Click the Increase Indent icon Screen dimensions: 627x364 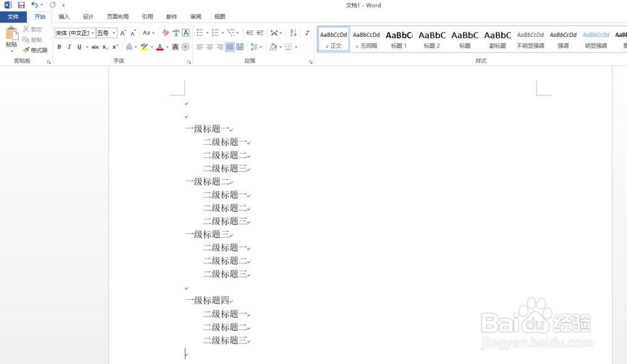(260, 33)
